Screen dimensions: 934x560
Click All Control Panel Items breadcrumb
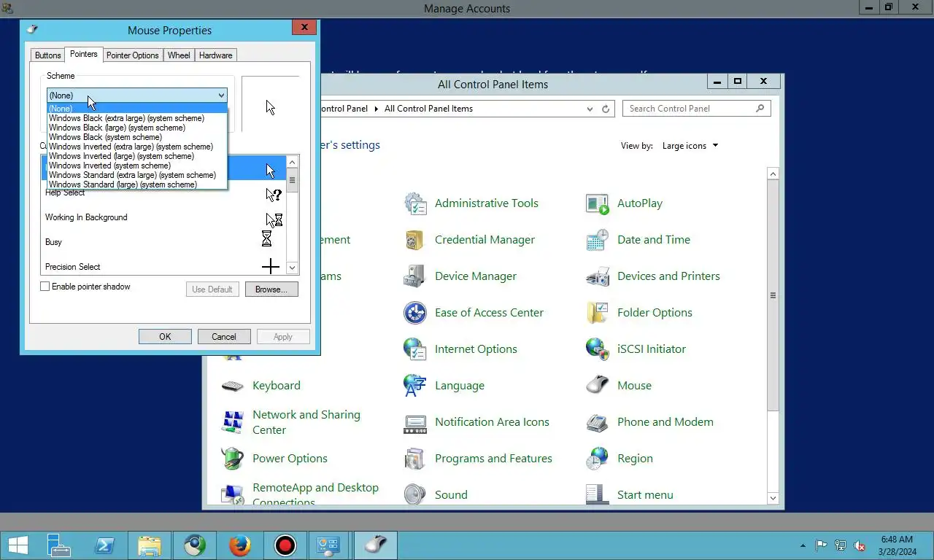coord(428,109)
